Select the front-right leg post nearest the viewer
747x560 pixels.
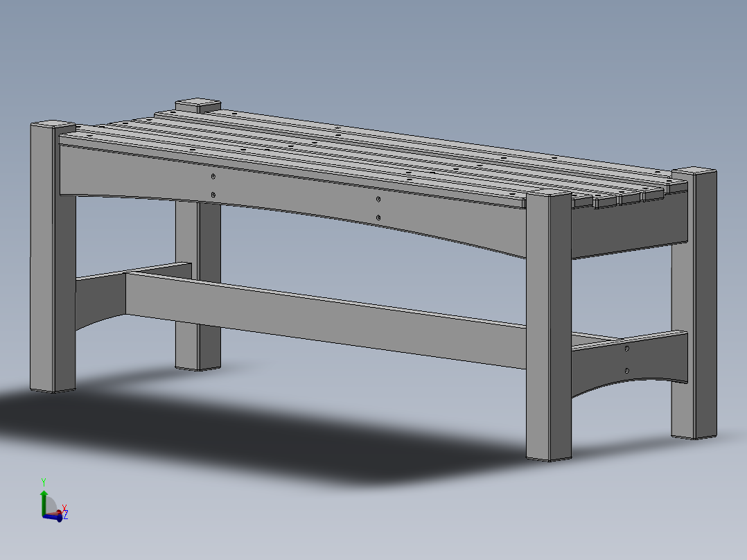tap(549, 326)
